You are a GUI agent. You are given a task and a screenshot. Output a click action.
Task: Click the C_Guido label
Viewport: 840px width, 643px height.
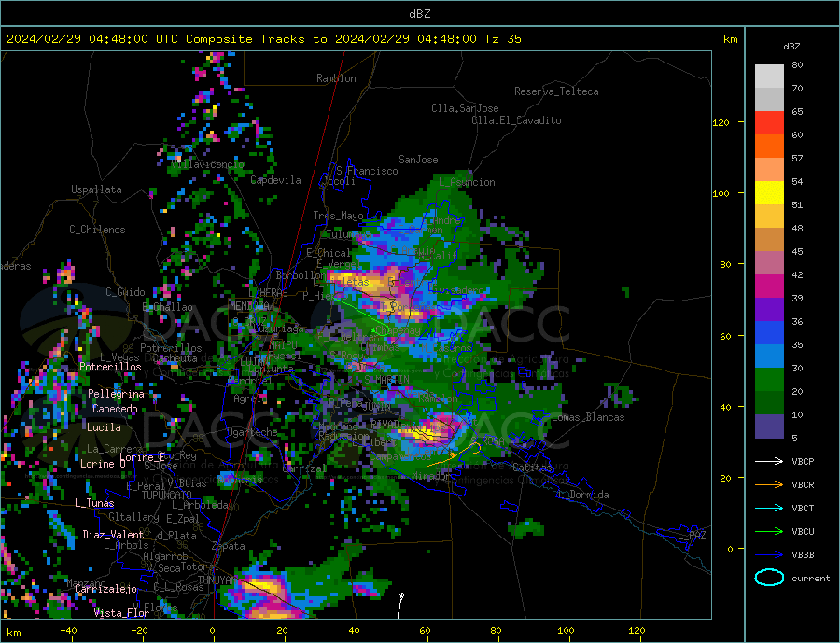(125, 292)
